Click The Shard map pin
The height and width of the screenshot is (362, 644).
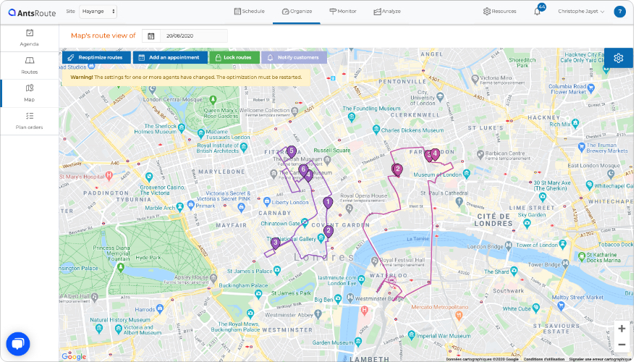click(x=514, y=271)
